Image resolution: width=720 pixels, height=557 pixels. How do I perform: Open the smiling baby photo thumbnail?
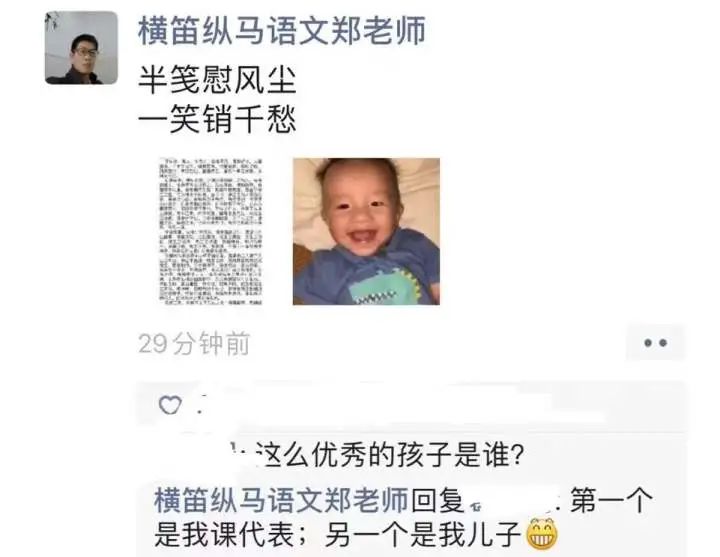pyautogui.click(x=366, y=231)
